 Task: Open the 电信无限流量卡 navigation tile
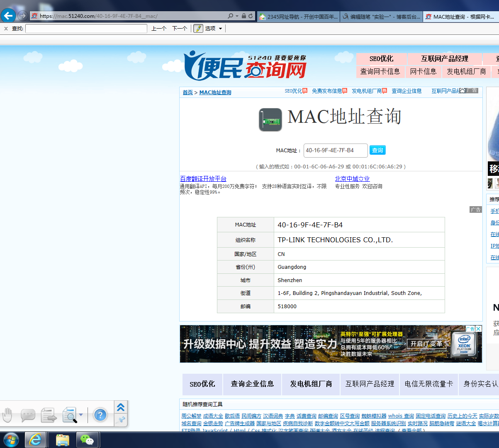click(429, 384)
